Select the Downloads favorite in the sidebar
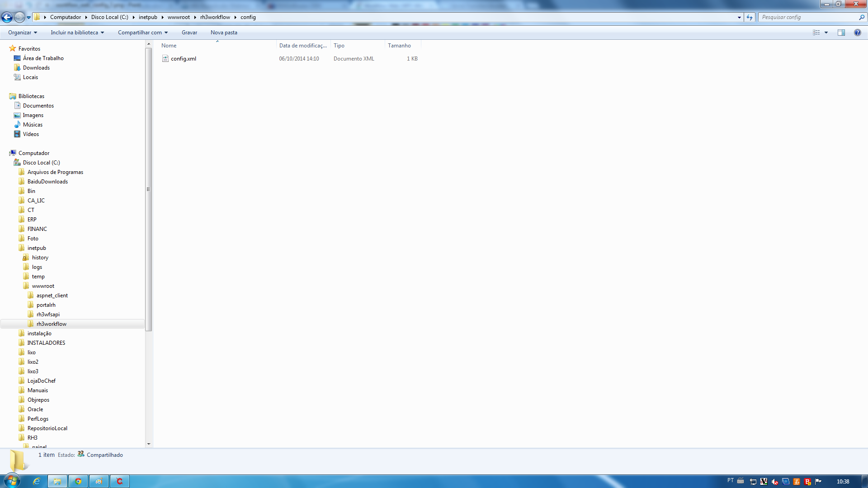868x488 pixels. click(36, 68)
